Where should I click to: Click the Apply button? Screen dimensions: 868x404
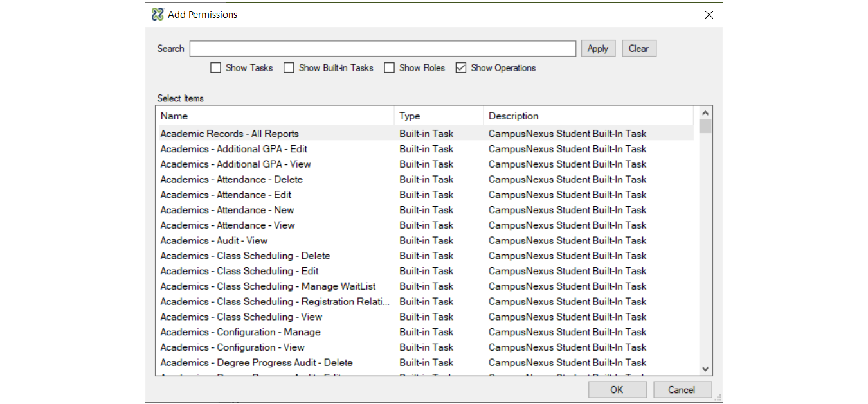tap(598, 49)
